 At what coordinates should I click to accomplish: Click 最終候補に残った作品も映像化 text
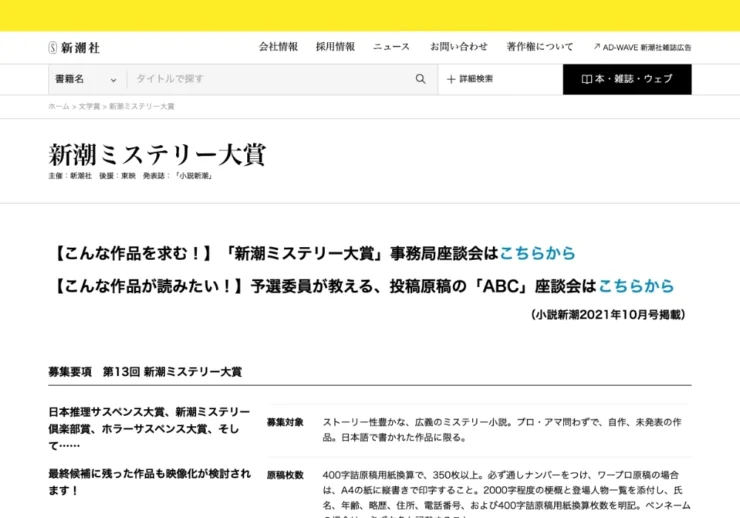coord(150,482)
